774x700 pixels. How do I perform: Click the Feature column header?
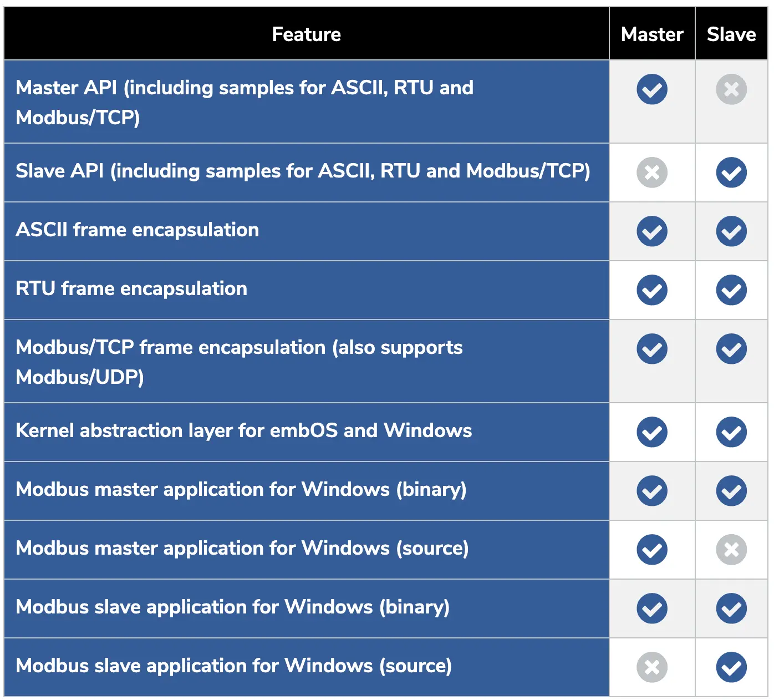(306, 34)
